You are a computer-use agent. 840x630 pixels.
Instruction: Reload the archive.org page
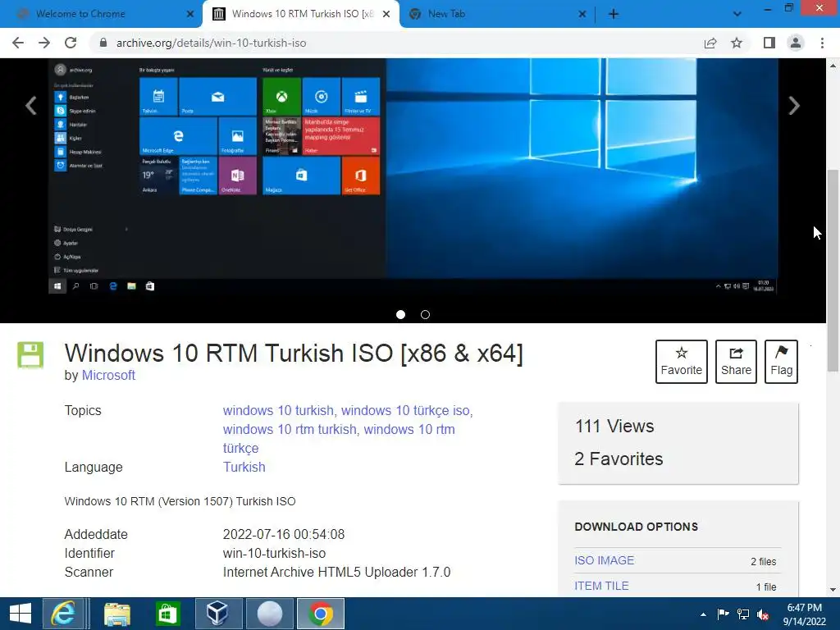[x=71, y=43]
